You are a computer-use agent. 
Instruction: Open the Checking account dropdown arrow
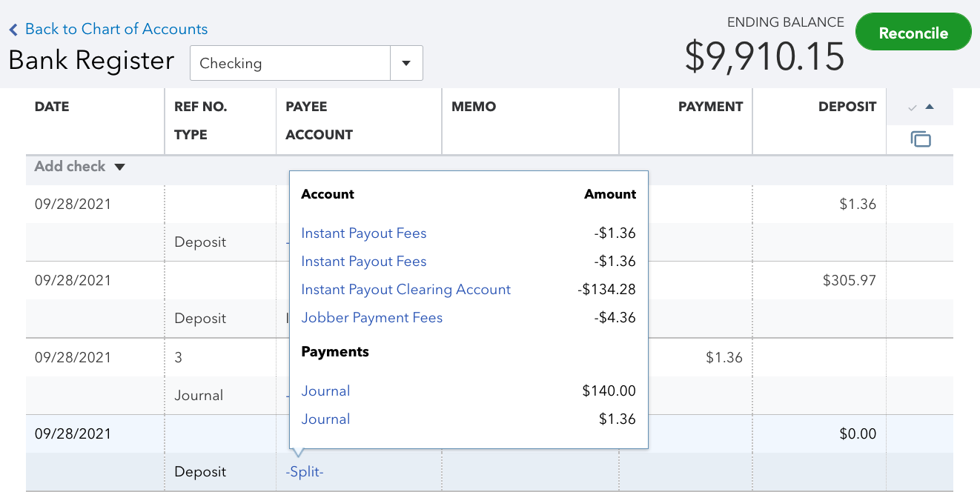point(406,63)
